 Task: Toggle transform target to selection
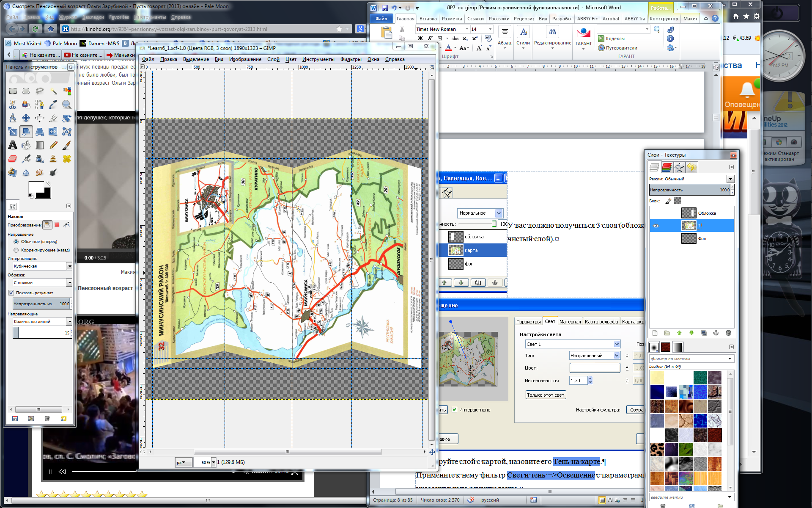pos(57,225)
